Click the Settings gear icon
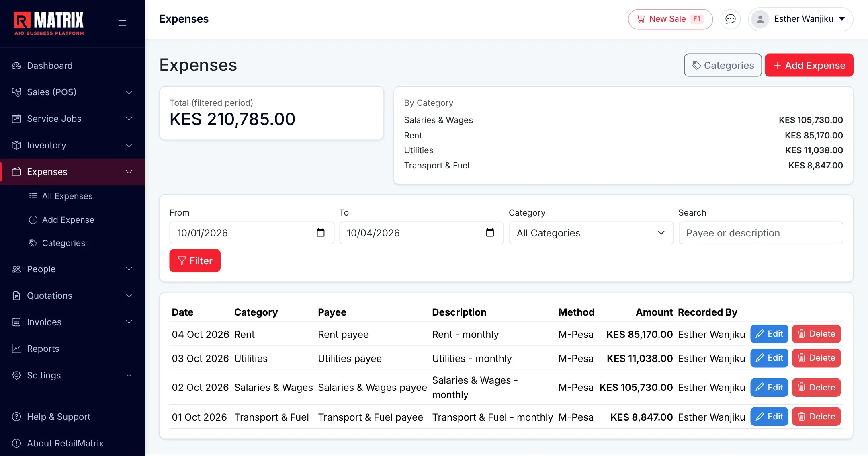Viewport: 868px width, 456px height. (16, 375)
